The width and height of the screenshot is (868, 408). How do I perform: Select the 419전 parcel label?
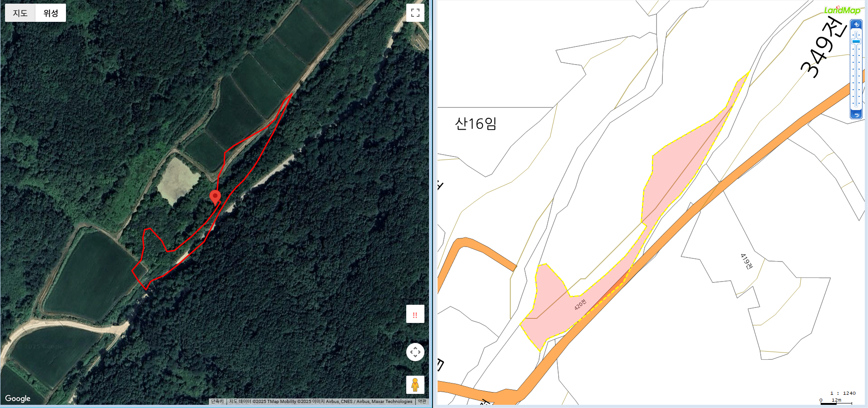coord(747,261)
